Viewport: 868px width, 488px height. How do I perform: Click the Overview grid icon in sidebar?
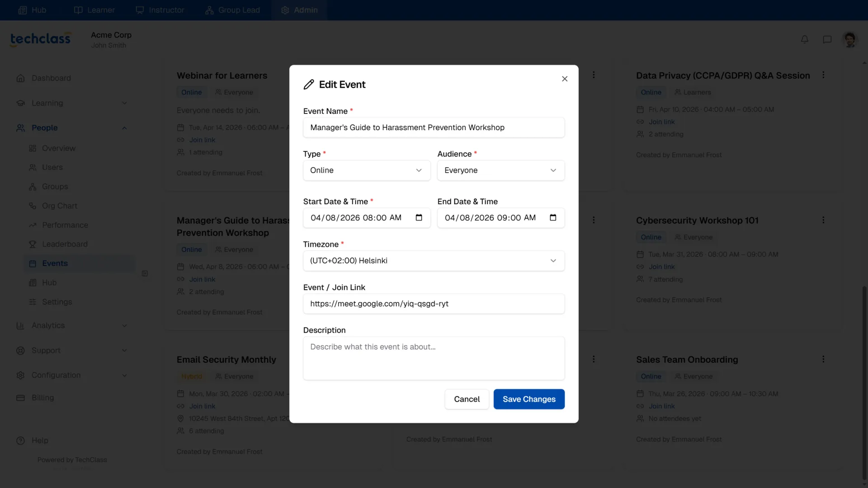[33, 148]
